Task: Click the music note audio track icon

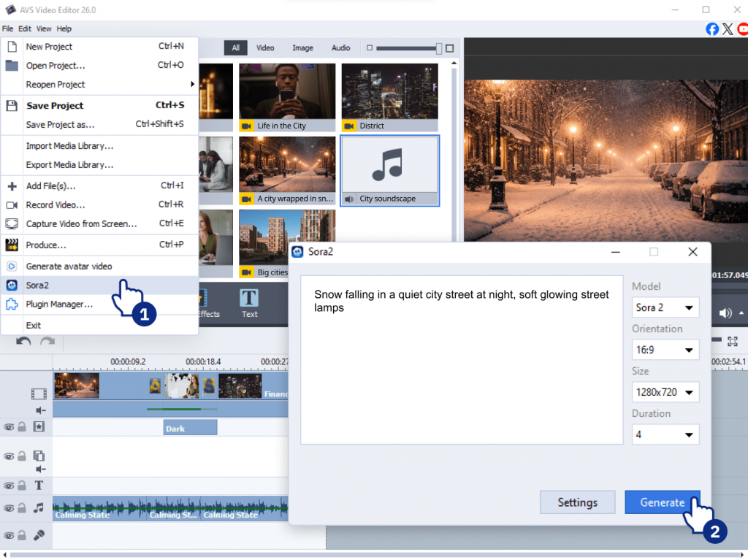Action: tap(39, 507)
